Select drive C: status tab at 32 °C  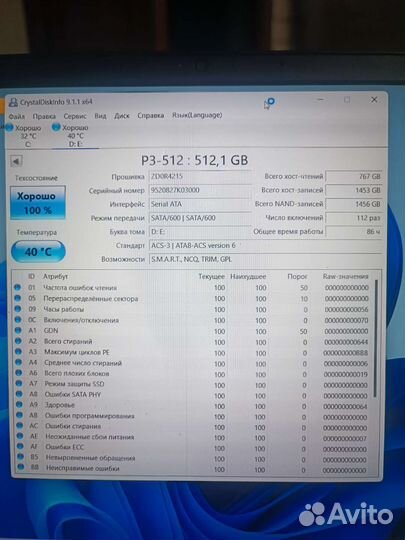[x=24, y=136]
